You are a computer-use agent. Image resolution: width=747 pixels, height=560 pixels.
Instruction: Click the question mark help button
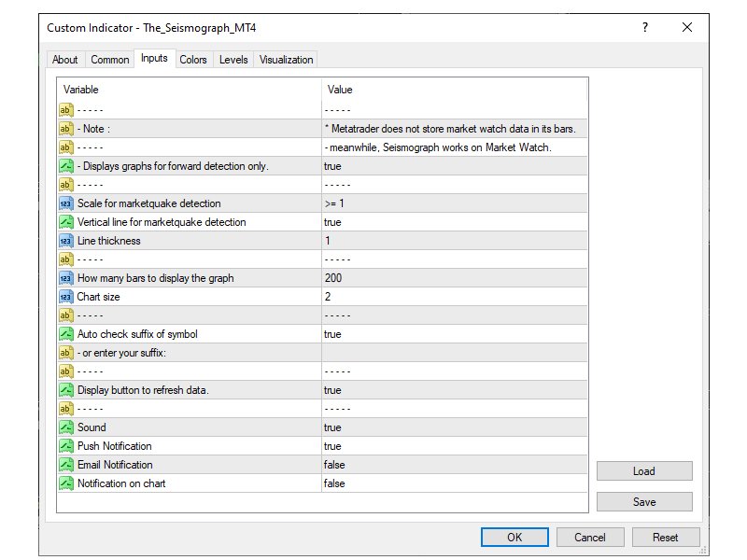[645, 27]
